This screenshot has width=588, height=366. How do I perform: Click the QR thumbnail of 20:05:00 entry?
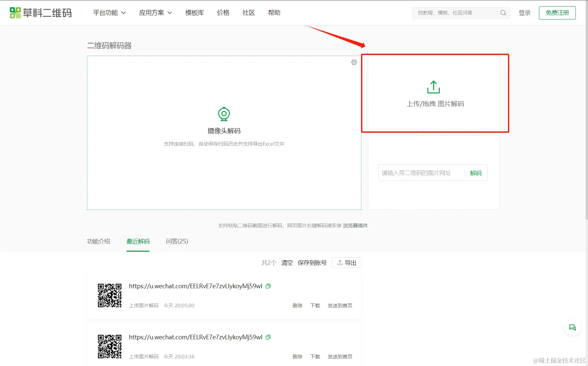point(110,296)
